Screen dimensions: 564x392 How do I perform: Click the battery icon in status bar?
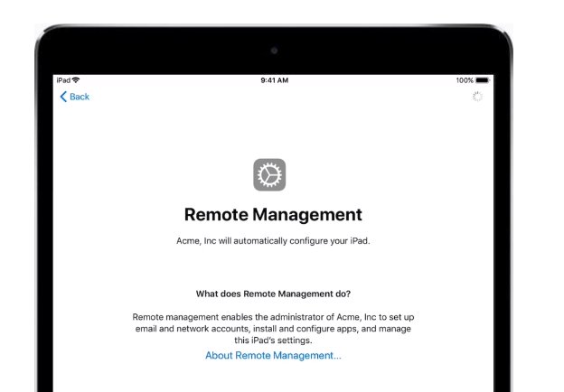tap(483, 80)
